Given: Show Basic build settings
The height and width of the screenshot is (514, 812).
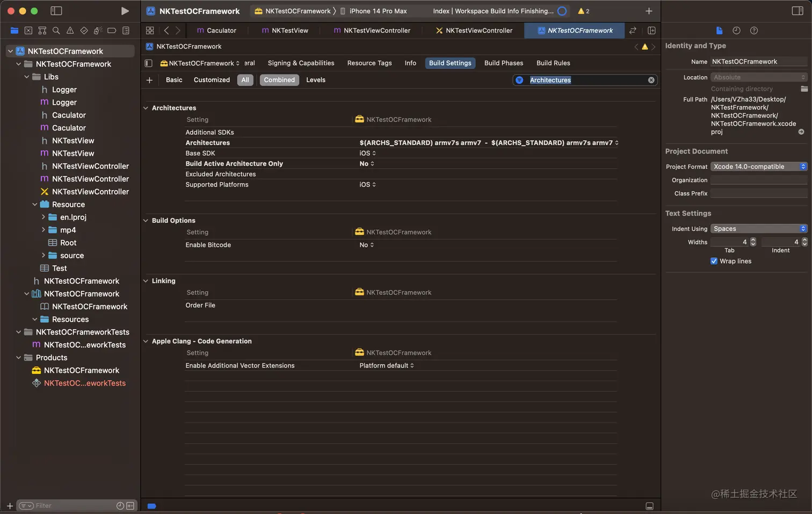Looking at the screenshot, I should 174,80.
